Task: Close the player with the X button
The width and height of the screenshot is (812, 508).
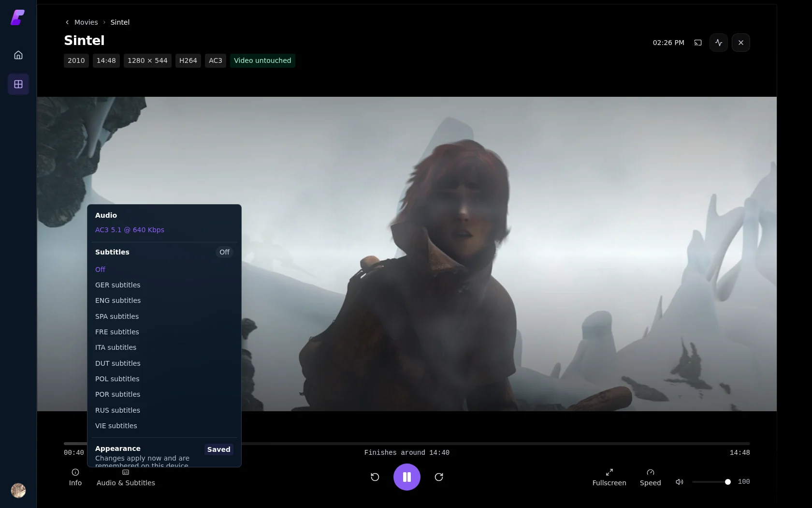Action: 741,43
